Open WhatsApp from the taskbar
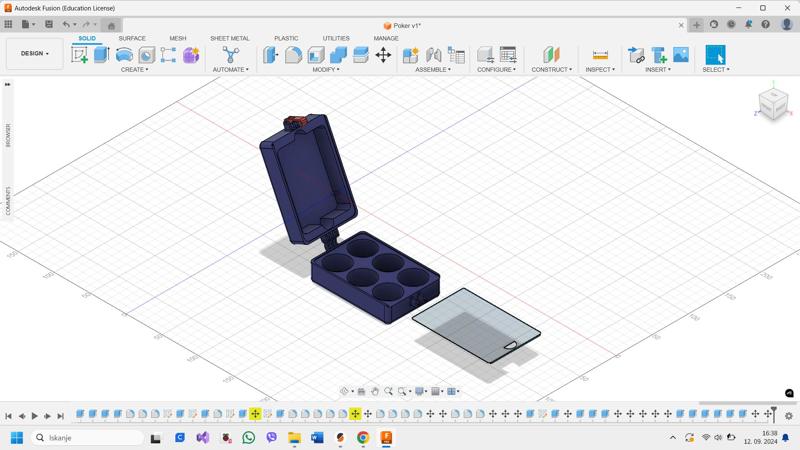The height and width of the screenshot is (450, 800). tap(248, 437)
